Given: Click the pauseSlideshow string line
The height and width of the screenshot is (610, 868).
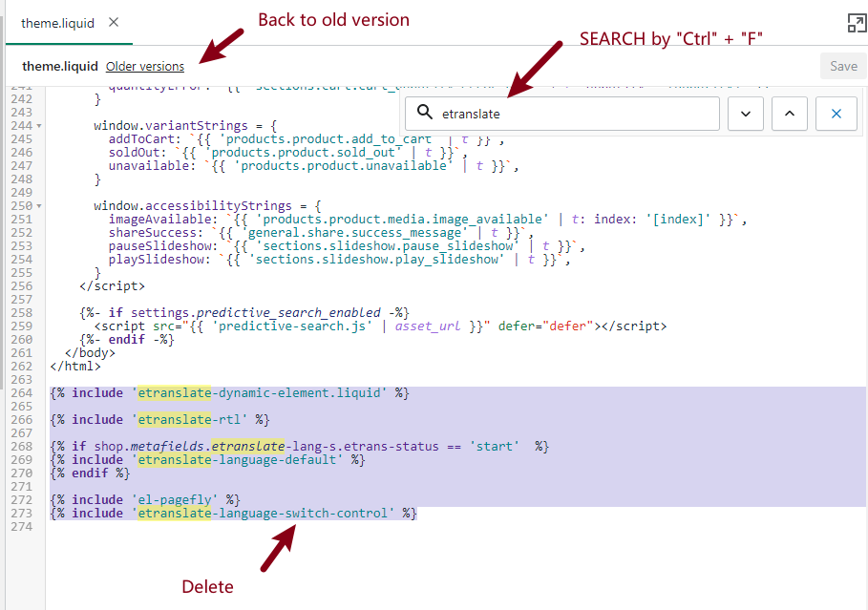Looking at the screenshot, I should click(347, 245).
